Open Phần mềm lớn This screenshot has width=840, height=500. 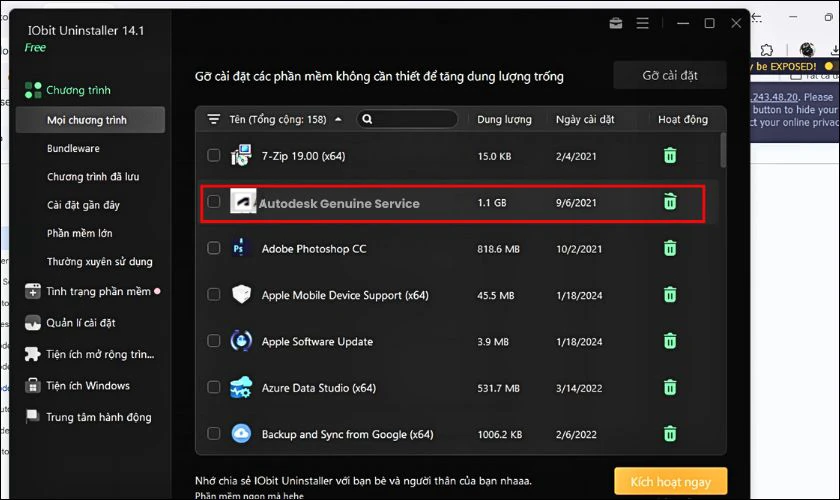(x=79, y=234)
